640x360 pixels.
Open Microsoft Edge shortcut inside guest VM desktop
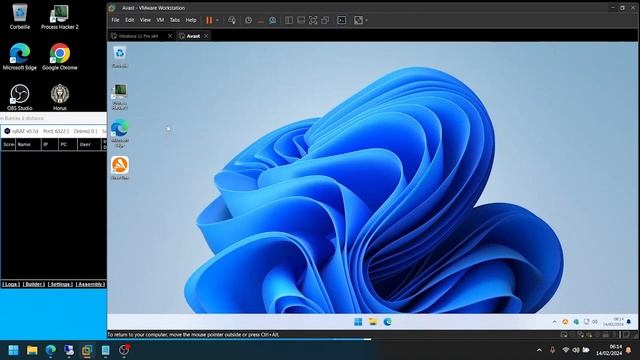tap(120, 133)
